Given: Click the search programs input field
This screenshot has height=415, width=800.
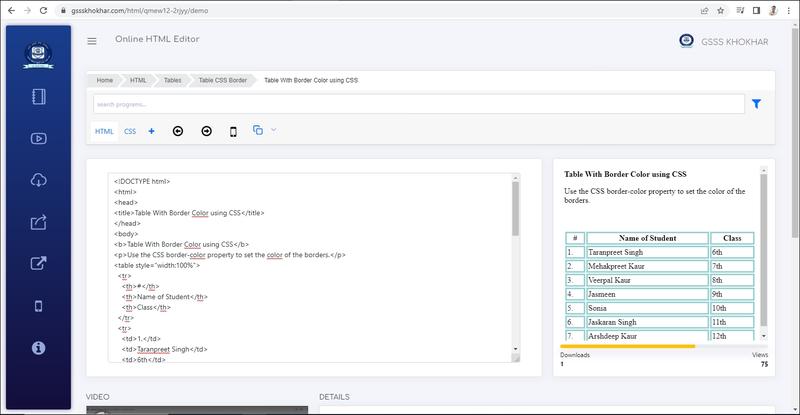Looking at the screenshot, I should pyautogui.click(x=418, y=104).
